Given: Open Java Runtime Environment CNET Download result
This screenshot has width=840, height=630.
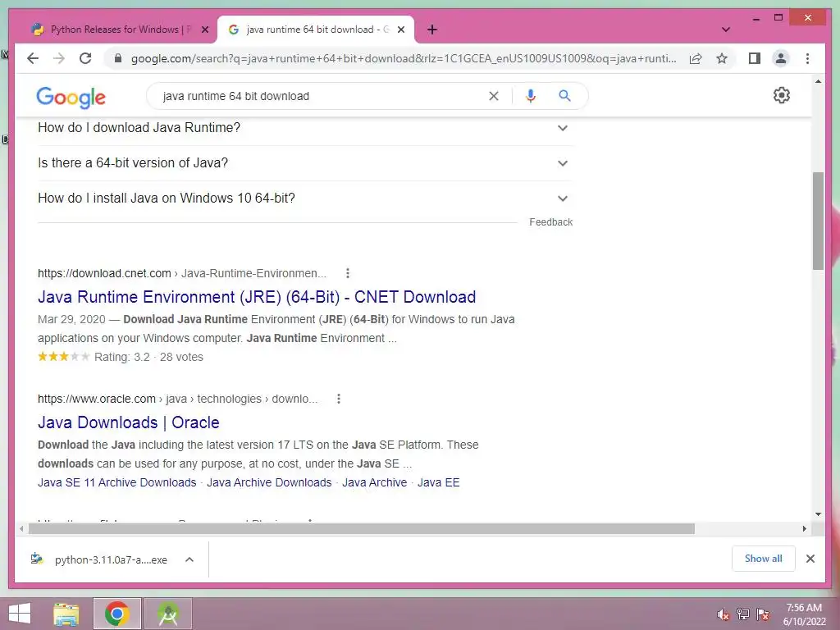Looking at the screenshot, I should click(257, 297).
